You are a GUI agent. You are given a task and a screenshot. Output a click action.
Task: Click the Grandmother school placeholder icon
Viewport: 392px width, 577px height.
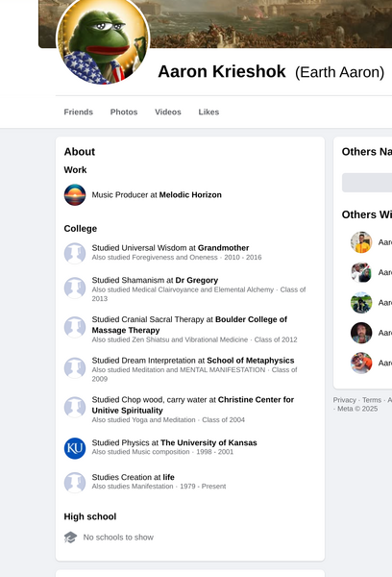click(75, 253)
